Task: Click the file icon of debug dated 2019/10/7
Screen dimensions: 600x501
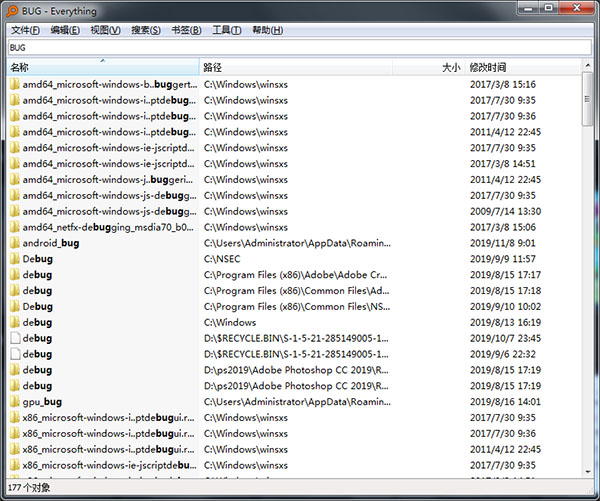Action: [14, 338]
